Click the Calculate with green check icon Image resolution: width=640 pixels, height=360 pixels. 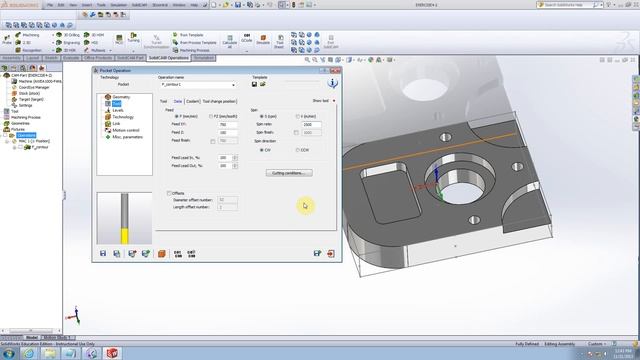click(146, 253)
